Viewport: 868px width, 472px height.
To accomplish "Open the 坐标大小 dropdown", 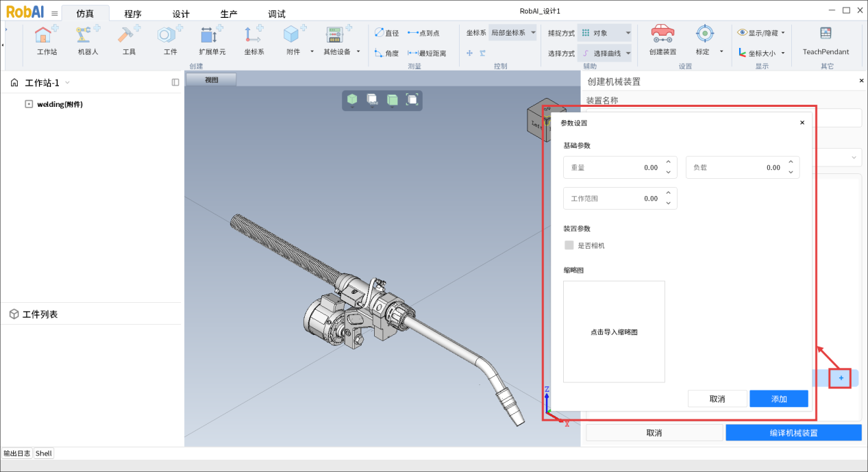I will pyautogui.click(x=761, y=53).
